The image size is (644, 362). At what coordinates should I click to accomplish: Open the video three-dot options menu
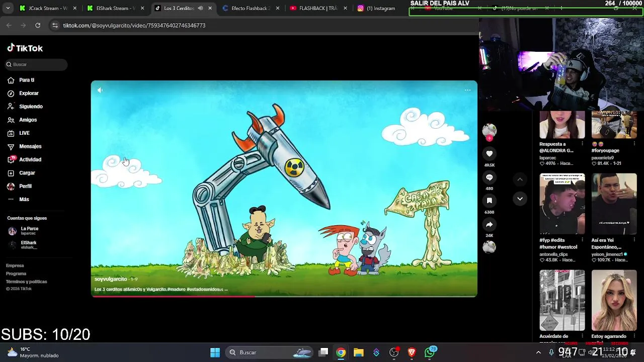[467, 90]
